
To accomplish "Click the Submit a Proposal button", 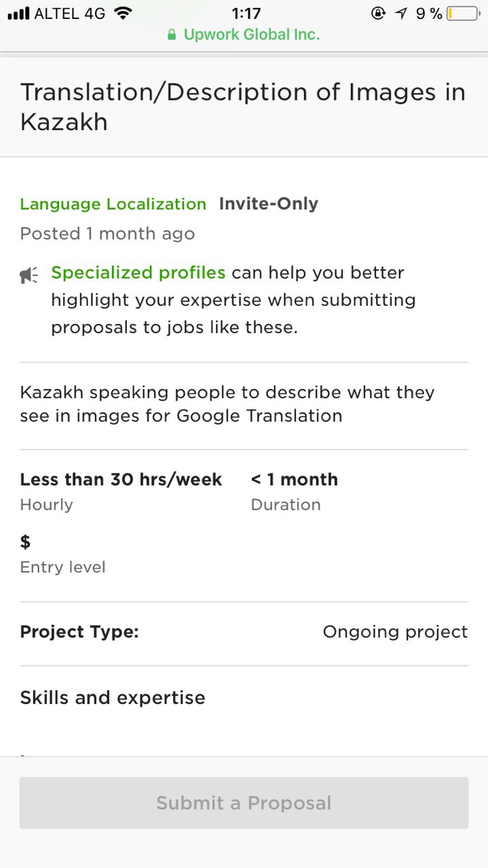I will [244, 803].
